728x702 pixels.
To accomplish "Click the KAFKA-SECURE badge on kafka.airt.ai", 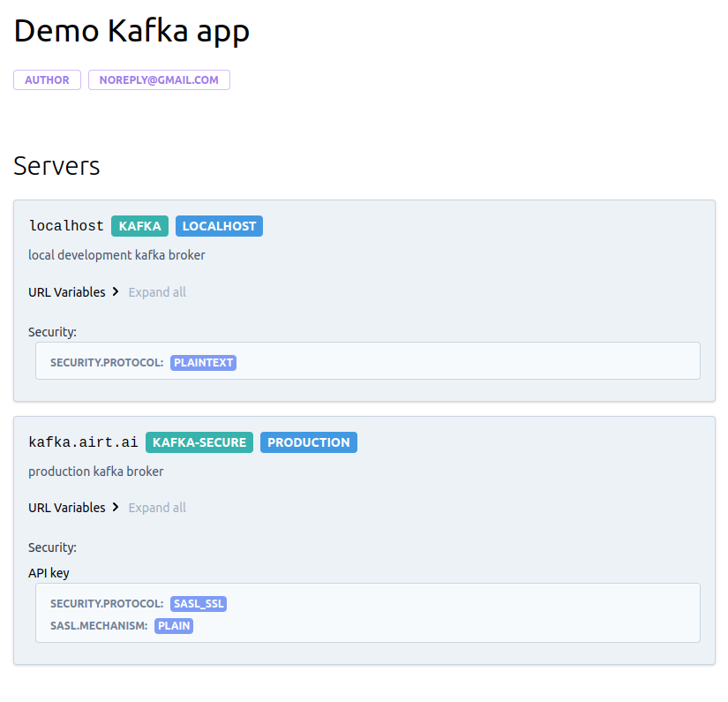I will (x=199, y=442).
